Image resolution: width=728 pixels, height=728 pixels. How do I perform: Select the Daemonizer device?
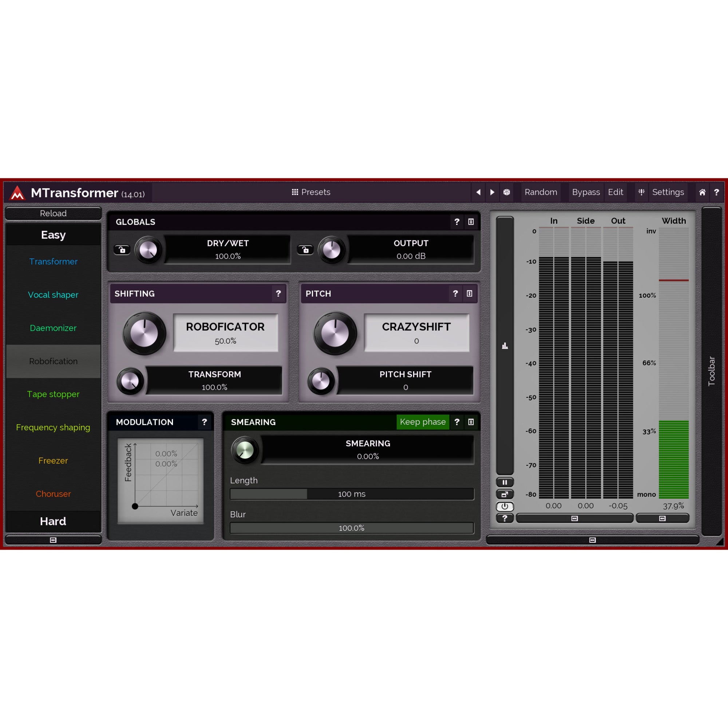(x=53, y=328)
